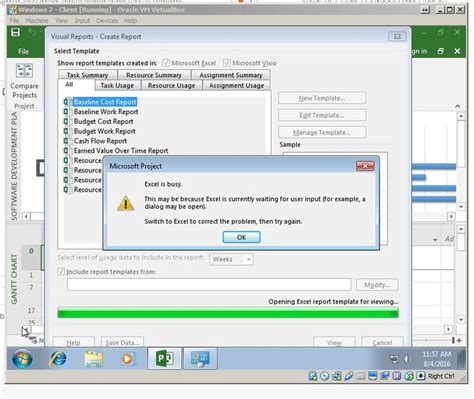This screenshot has width=474, height=399.
Task: Click the volume speaker tray icon
Action: click(407, 359)
